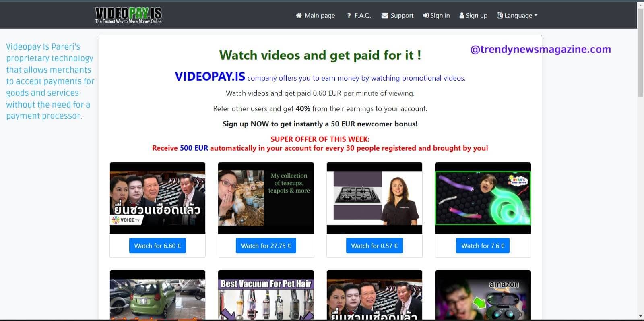This screenshot has width=644, height=321.
Task: Open the Sign up page
Action: click(473, 15)
